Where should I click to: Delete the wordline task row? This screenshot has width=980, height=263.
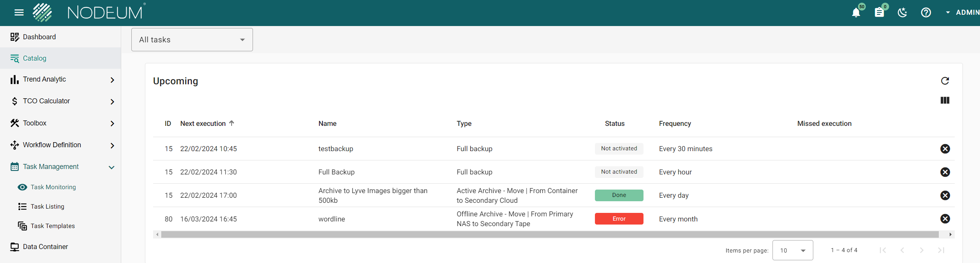point(945,219)
